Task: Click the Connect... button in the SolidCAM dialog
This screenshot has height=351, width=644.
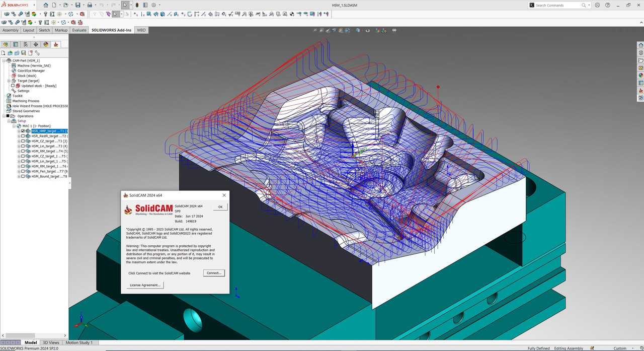Action: click(x=214, y=273)
